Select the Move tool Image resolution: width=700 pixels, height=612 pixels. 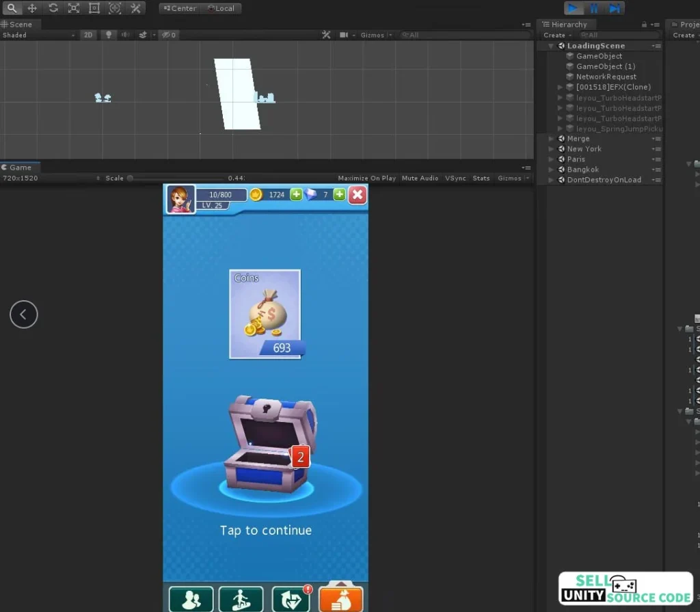click(32, 8)
